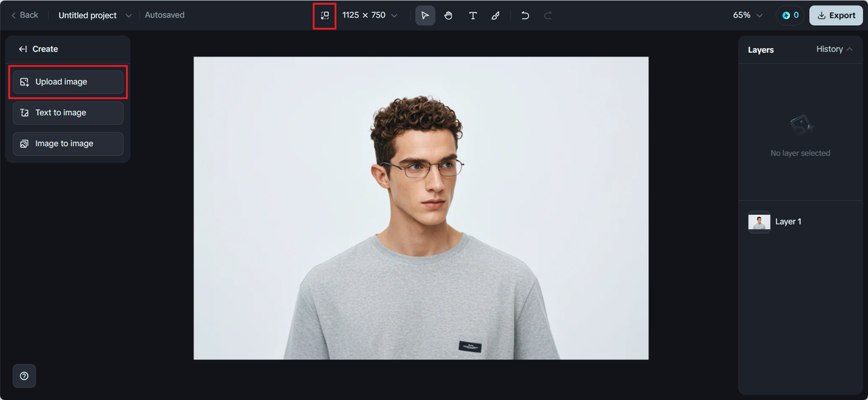Click the credits counter showing 0
The height and width of the screenshot is (400, 868).
click(790, 15)
